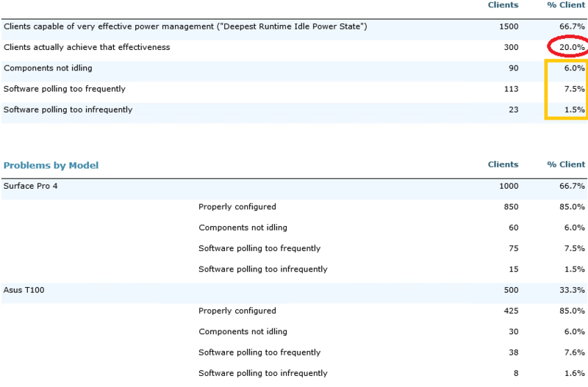Viewport: 588px width, 387px height.
Task: Click the 1.6% polling too infrequently value
Action: click(575, 373)
